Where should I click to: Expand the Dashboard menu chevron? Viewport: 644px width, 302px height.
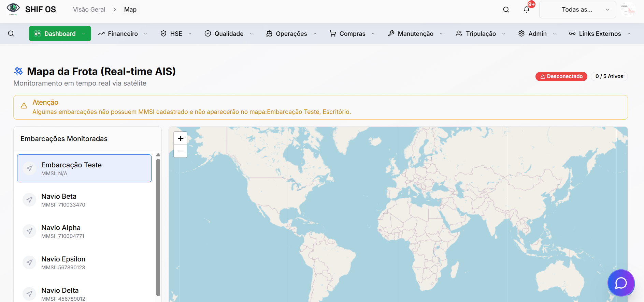coord(83,33)
